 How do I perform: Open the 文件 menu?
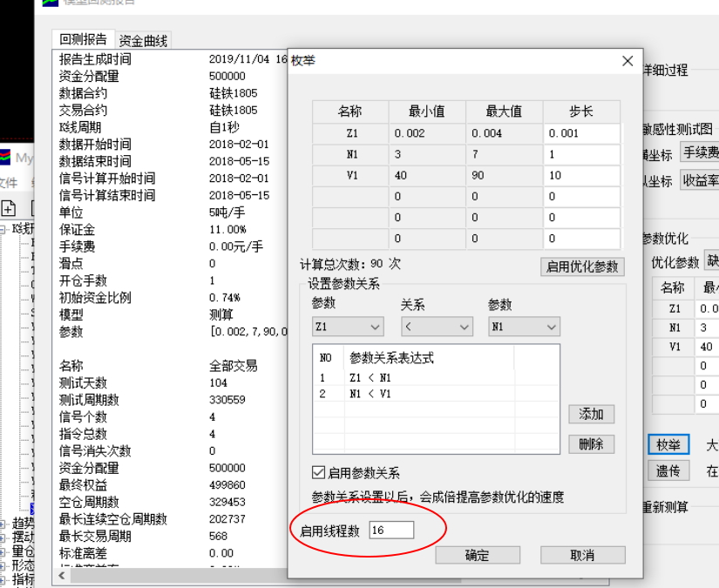(x=8, y=183)
